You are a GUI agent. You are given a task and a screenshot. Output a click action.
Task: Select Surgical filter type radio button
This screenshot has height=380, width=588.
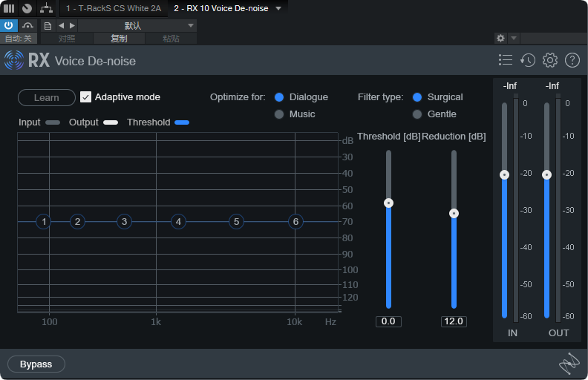coord(417,97)
